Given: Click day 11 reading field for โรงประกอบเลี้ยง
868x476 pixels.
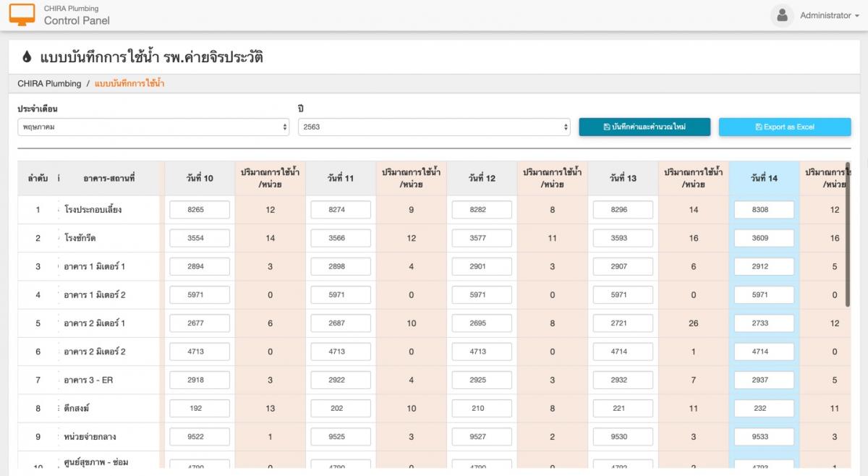Looking at the screenshot, I should coord(341,210).
